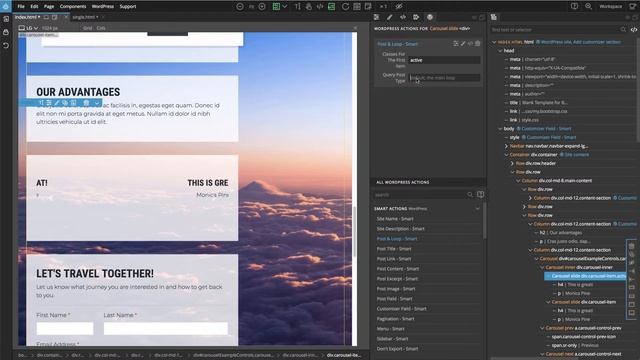Collapse the Carousel prev node

click(x=542, y=328)
